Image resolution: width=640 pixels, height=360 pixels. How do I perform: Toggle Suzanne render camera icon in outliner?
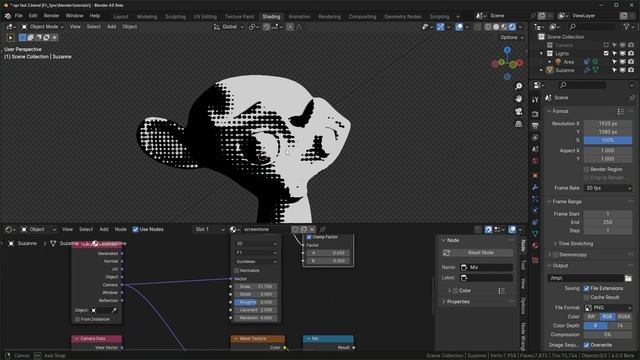click(x=631, y=70)
